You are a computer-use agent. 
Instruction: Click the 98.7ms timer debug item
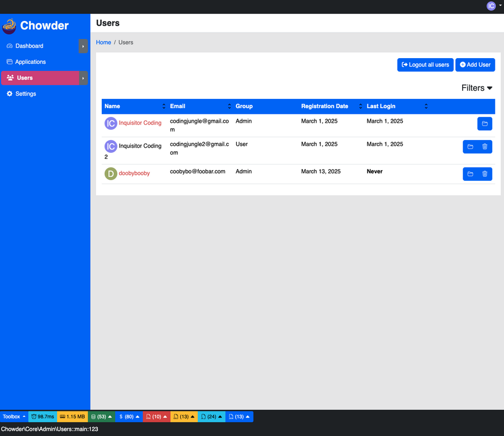[43, 417]
